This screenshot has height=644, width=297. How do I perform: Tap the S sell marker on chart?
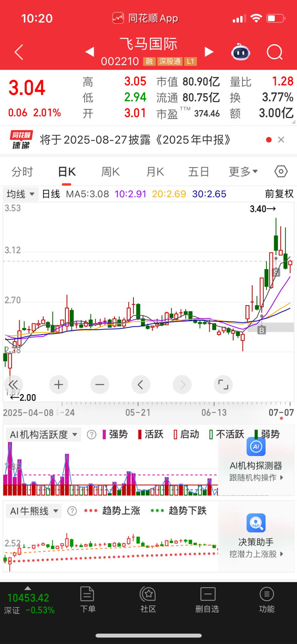tap(276, 272)
